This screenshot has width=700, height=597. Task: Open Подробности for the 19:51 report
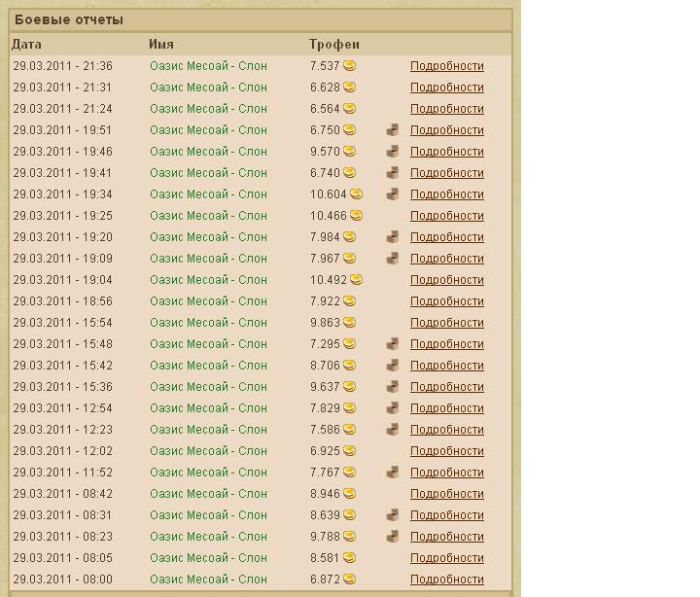[447, 130]
